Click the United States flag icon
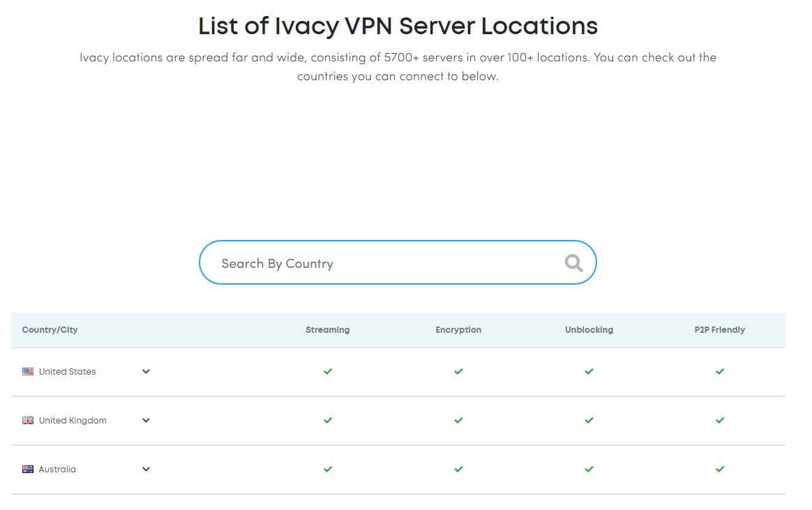 coord(28,372)
